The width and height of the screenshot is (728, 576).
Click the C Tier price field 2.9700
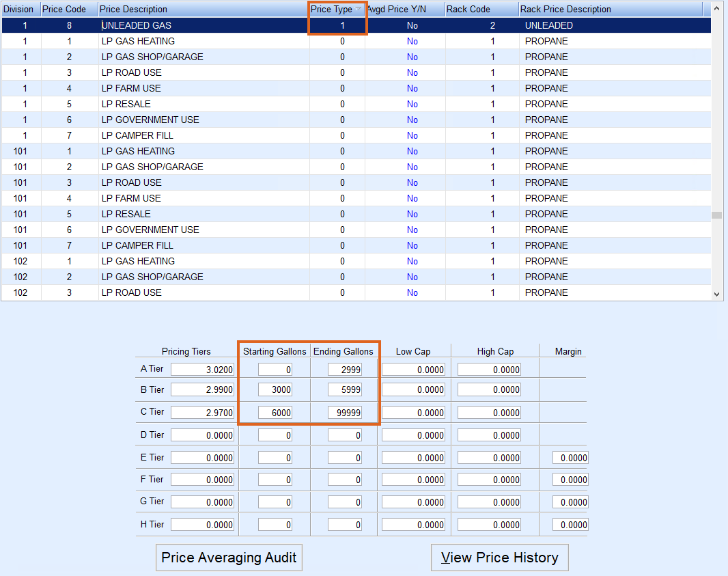click(202, 412)
